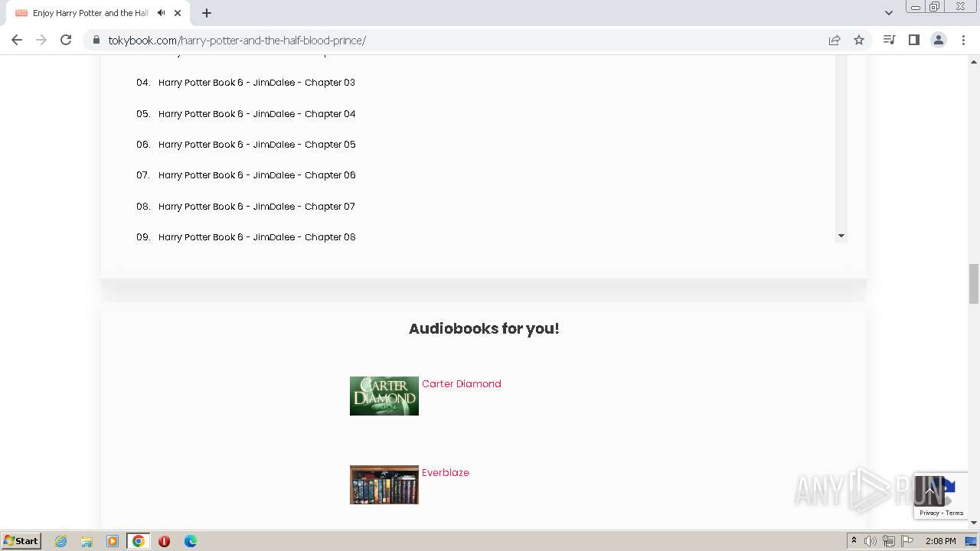The width and height of the screenshot is (980, 551).
Task: Click page scrollbar down arrow
Action: (x=974, y=523)
